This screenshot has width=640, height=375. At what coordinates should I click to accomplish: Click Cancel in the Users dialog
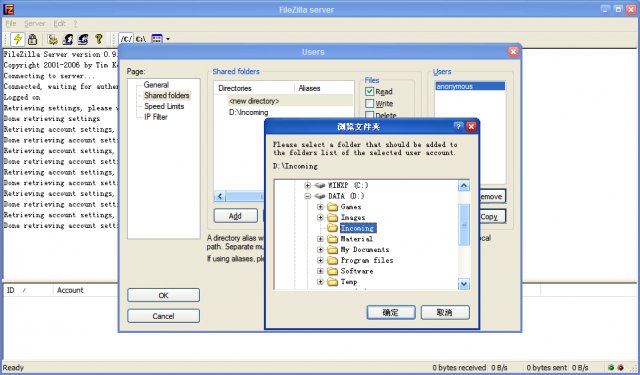[x=163, y=316]
